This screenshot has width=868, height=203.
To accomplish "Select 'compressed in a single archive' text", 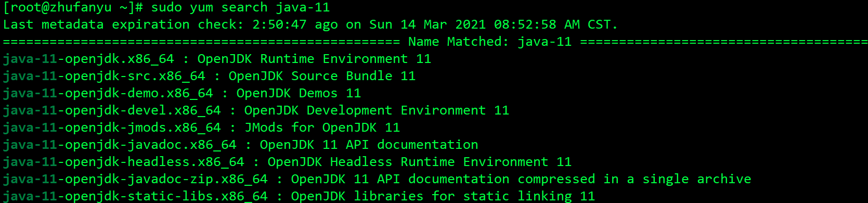I will click(634, 180).
